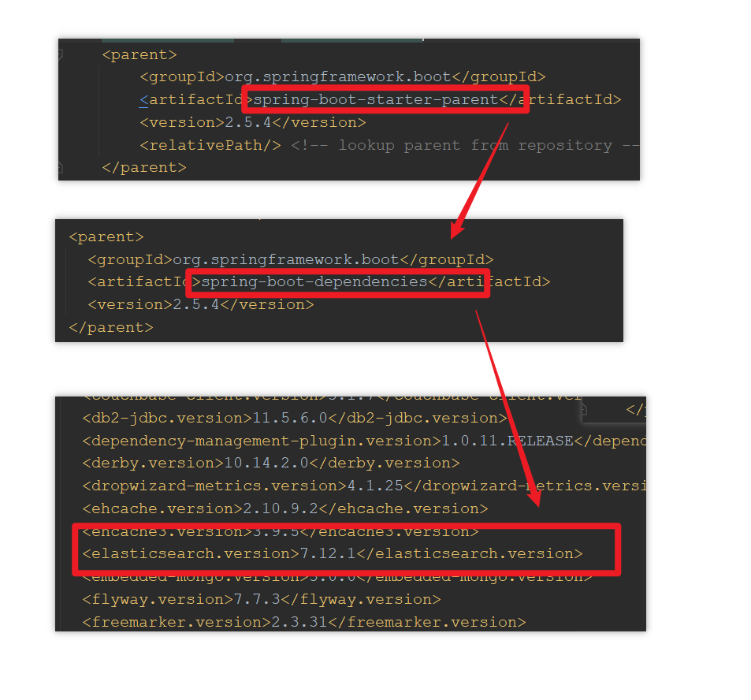Click the fold marker beside closing parent tag

coord(61,167)
